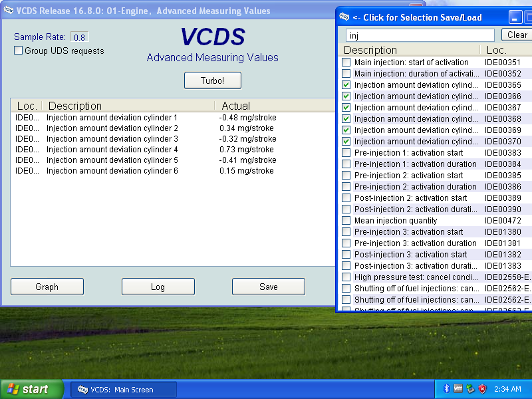
Task: Check Main injection: duration of activation
Action: (346, 73)
